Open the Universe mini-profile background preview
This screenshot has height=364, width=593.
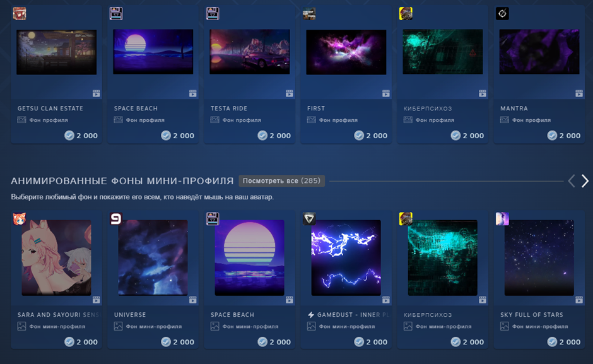pyautogui.click(x=153, y=257)
